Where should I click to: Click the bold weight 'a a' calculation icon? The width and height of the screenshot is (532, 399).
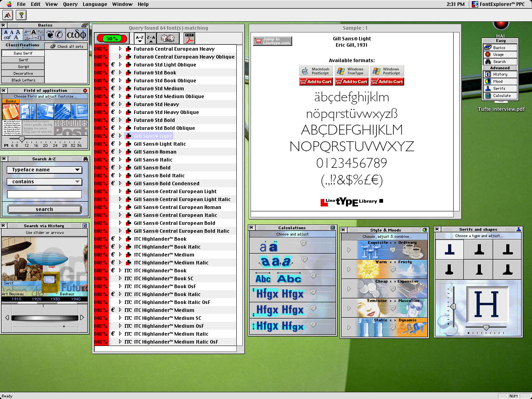[268, 247]
